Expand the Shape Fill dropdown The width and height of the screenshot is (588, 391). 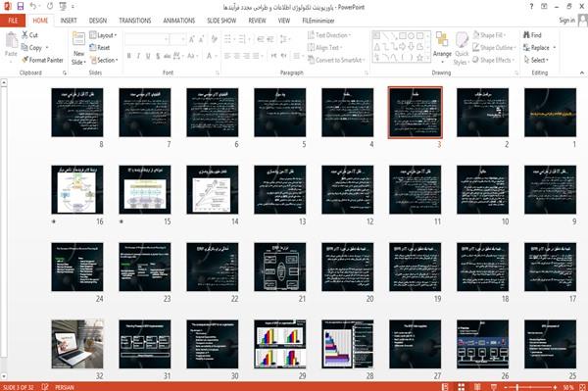(489, 35)
